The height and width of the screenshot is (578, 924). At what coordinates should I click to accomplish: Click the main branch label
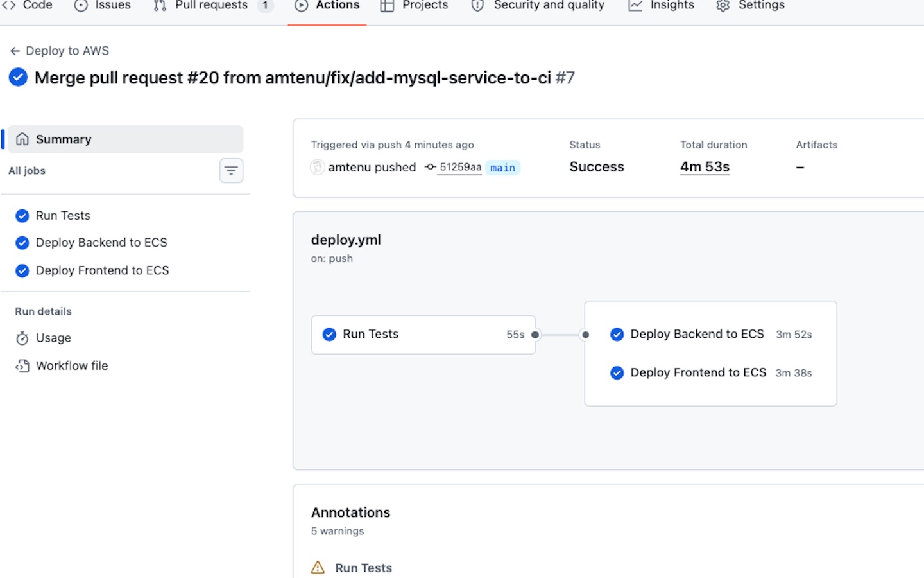coord(502,168)
